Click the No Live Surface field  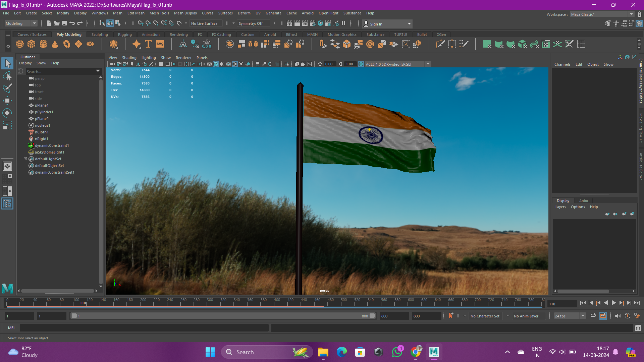pyautogui.click(x=206, y=23)
